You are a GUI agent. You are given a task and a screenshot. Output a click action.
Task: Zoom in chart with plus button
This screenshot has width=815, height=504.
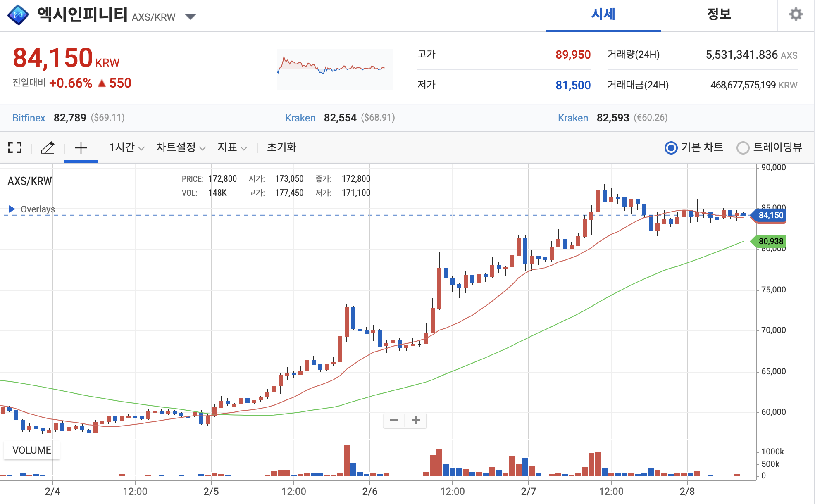[416, 421]
